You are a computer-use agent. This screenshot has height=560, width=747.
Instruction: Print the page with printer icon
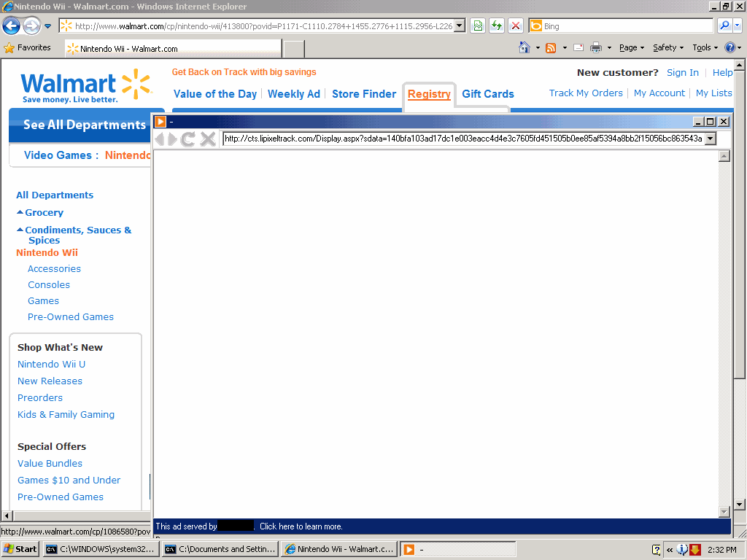click(x=595, y=47)
